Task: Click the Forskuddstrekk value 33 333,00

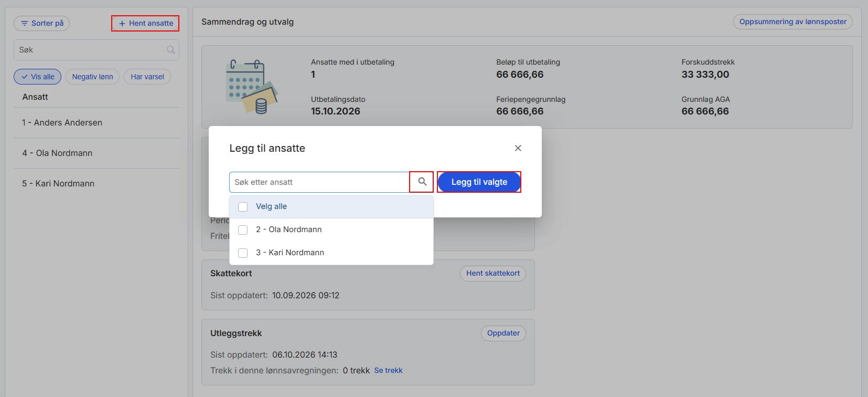Action: pos(705,74)
